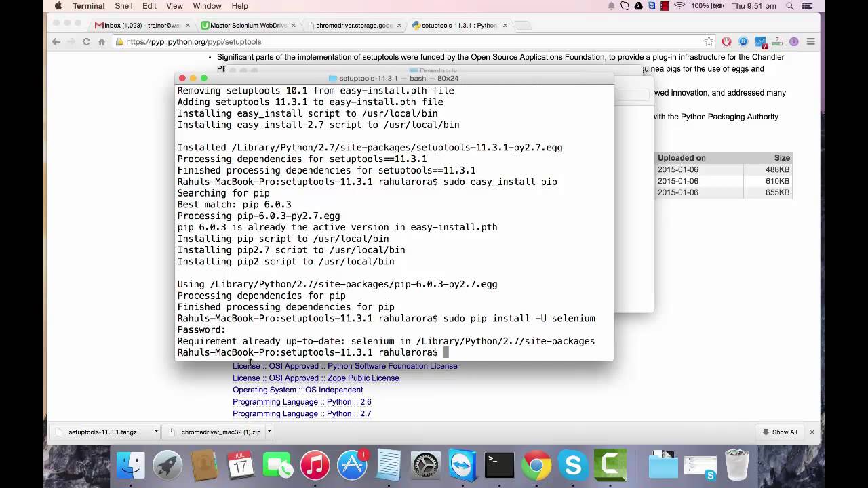Open the red shield extension in Chrome toolbar
Screen dimensions: 868x488
(726, 42)
